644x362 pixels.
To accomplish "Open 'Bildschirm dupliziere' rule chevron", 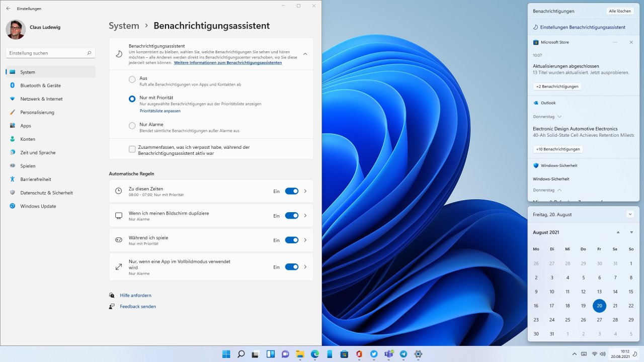I will pyautogui.click(x=305, y=216).
